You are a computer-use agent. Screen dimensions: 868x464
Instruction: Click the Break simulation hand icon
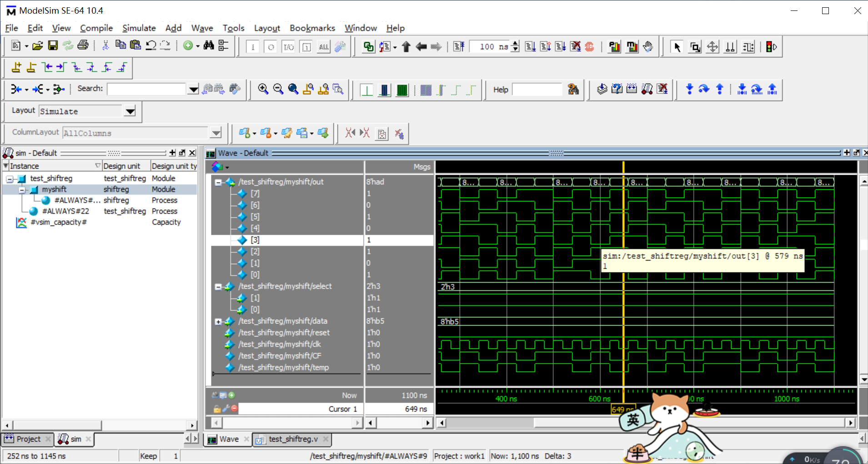pyautogui.click(x=648, y=46)
